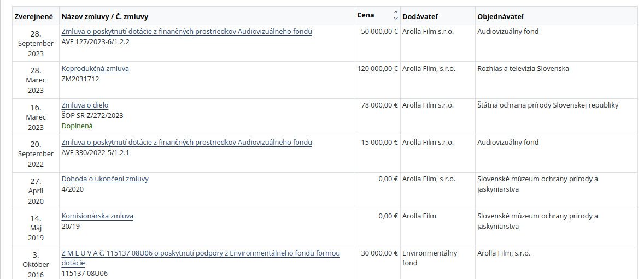The width and height of the screenshot is (644, 279).
Task: Click the 78 000,00 € price cell
Action: [379, 105]
